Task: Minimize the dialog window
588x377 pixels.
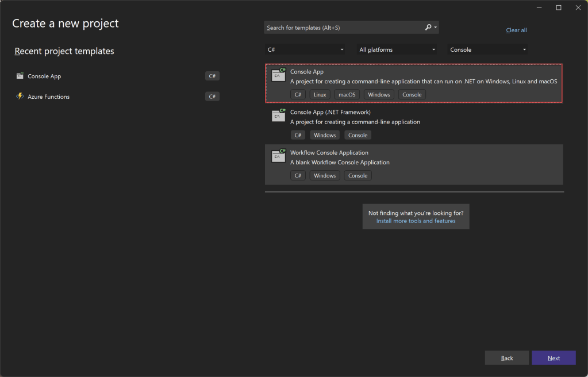Action: [x=539, y=7]
